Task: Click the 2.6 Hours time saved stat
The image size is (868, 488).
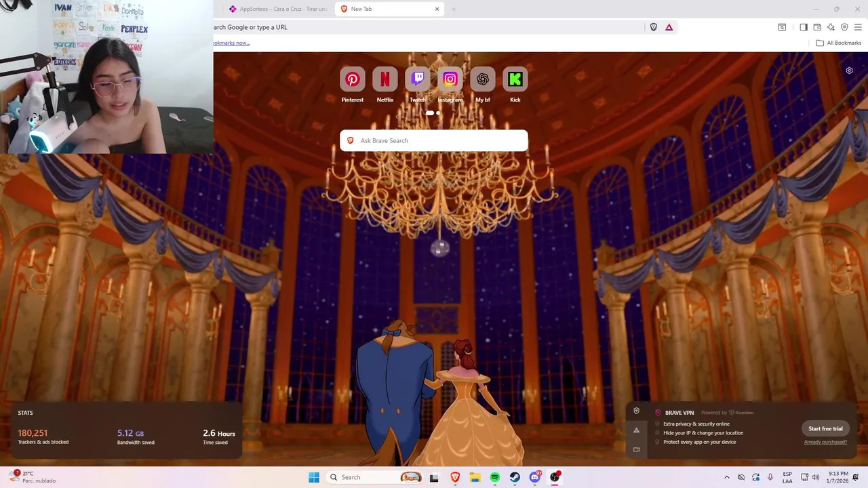Action: (219, 436)
